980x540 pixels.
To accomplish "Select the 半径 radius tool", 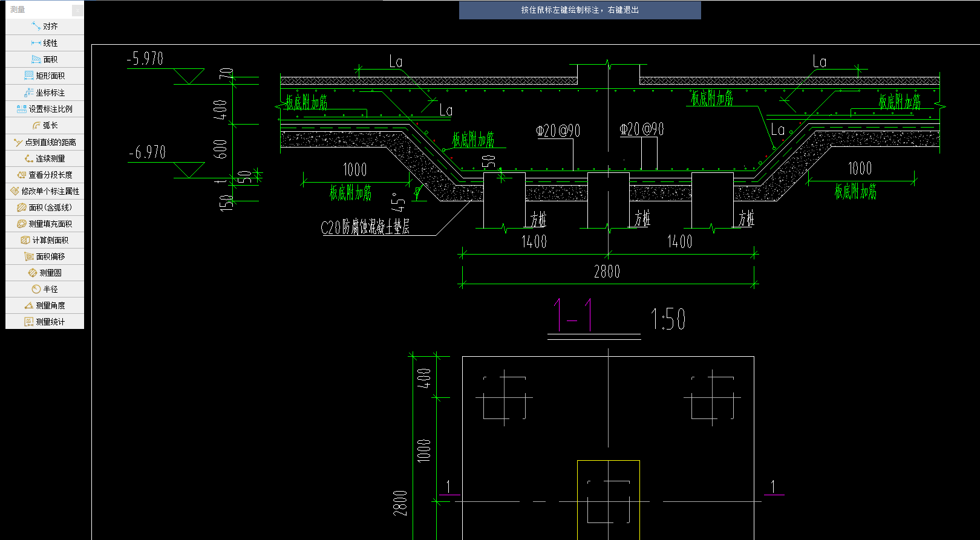I will point(45,289).
